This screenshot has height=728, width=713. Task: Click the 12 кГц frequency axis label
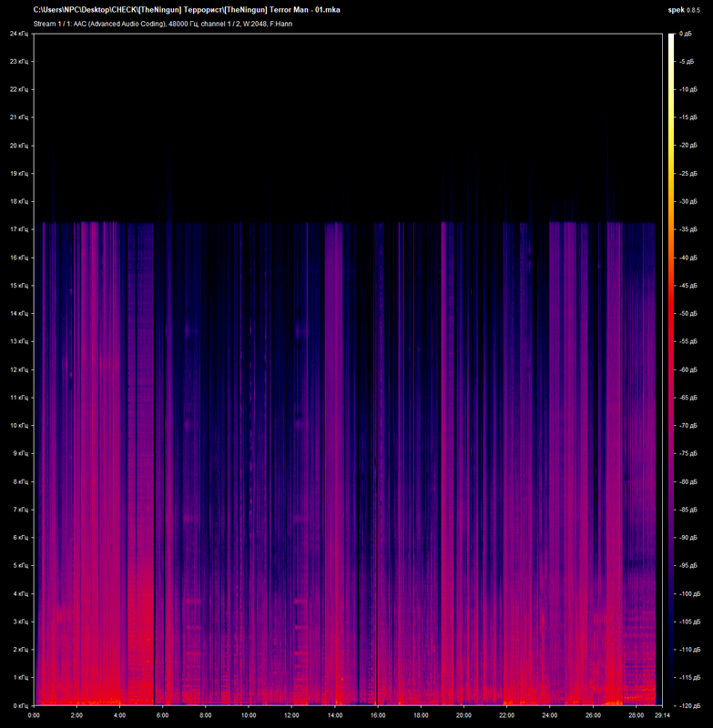[x=19, y=369]
